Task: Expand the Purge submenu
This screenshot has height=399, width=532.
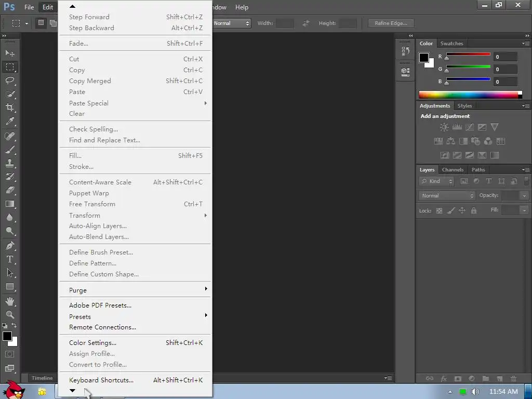Action: (135, 290)
